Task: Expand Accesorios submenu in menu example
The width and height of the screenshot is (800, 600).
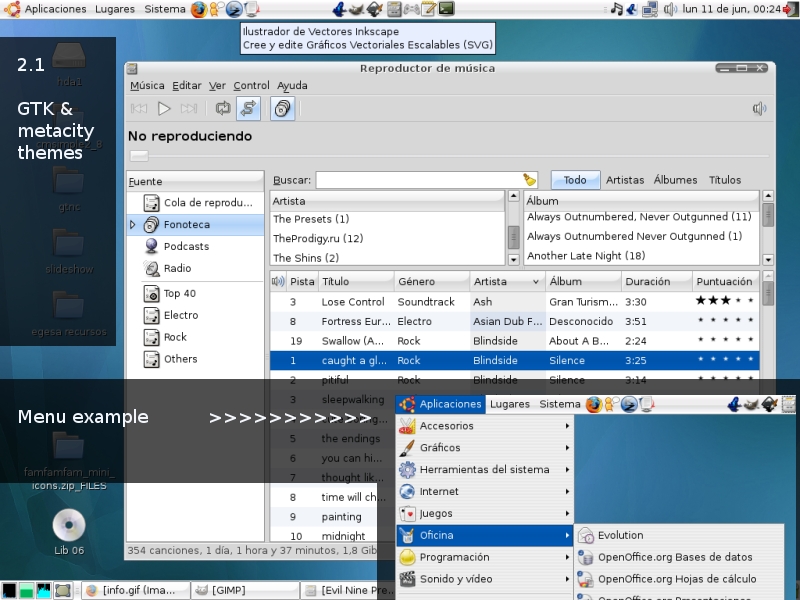Action: coord(485,426)
